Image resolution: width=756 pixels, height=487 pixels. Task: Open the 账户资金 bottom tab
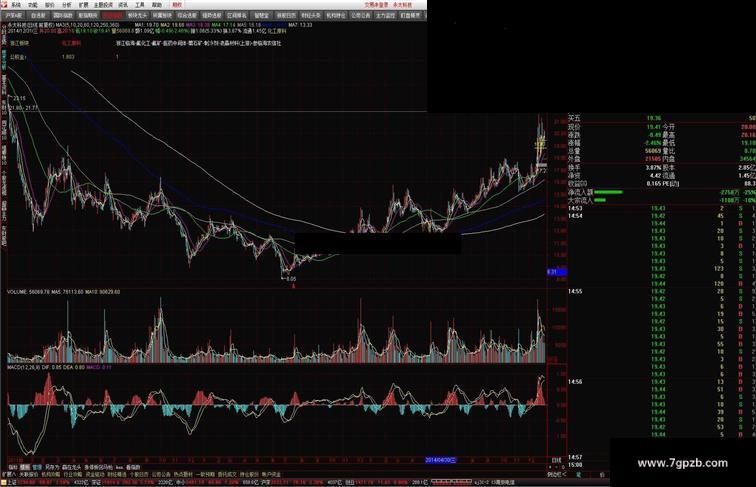271,475
